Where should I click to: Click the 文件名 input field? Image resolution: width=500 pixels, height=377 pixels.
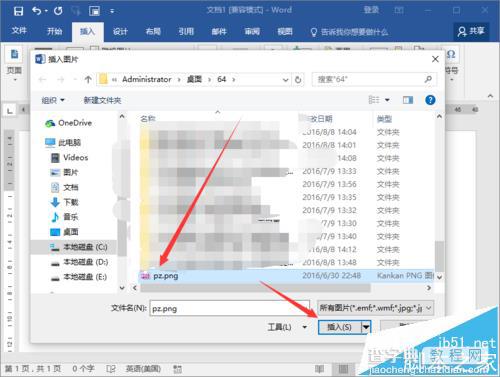(x=230, y=308)
